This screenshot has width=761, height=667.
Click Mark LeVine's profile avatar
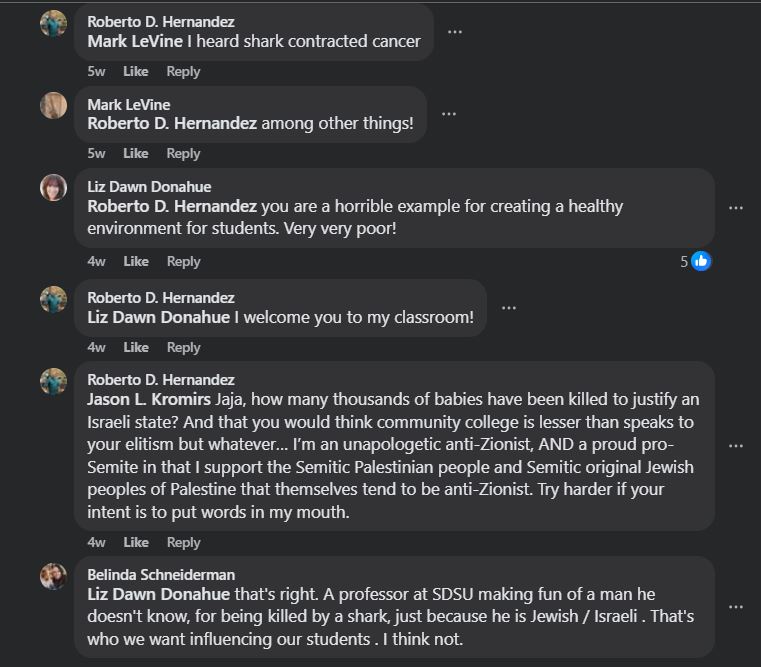(x=53, y=105)
